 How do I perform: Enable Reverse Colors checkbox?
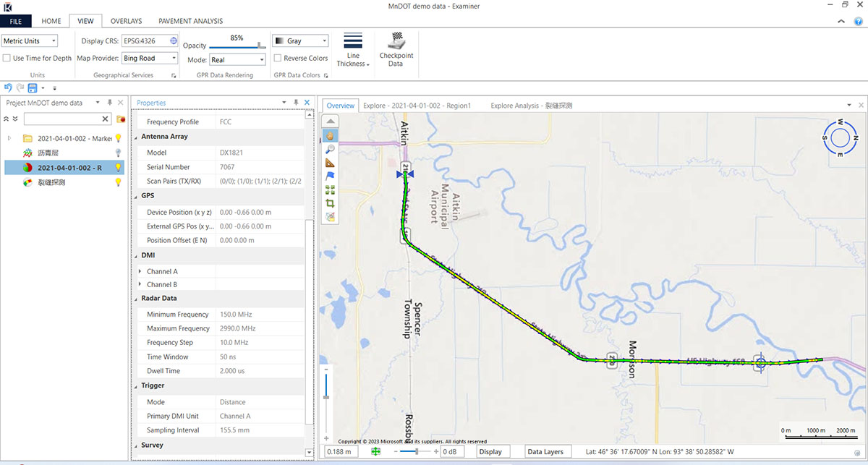tap(278, 58)
